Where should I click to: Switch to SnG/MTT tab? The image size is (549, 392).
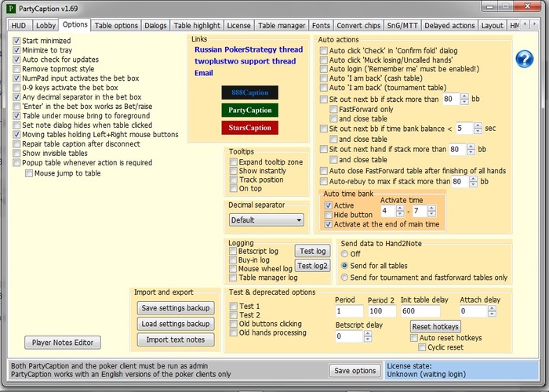click(402, 26)
